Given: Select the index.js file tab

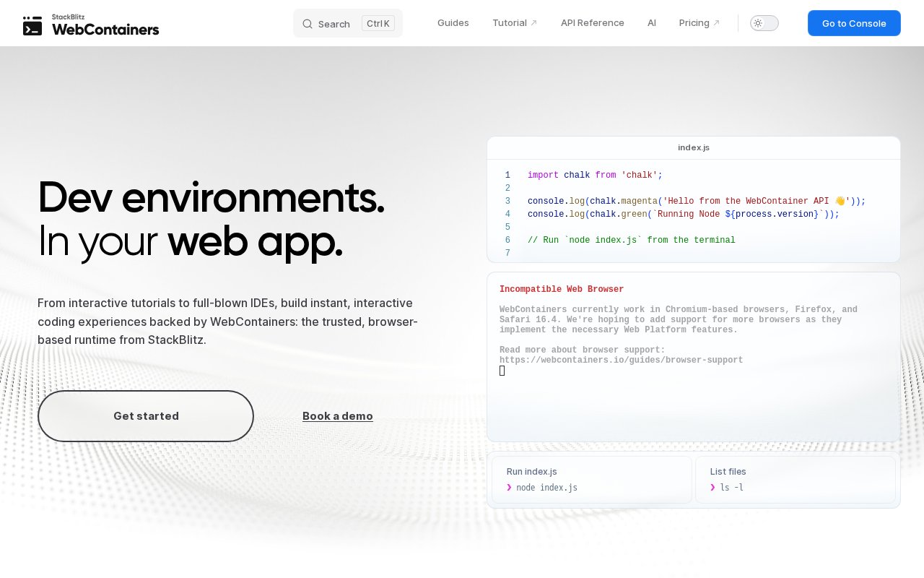Looking at the screenshot, I should tap(694, 147).
